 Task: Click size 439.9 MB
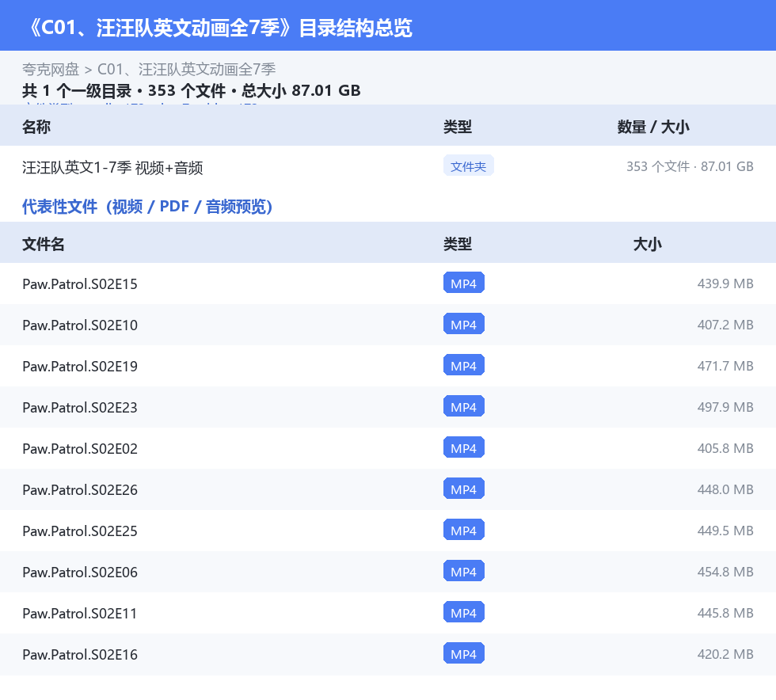pyautogui.click(x=725, y=283)
